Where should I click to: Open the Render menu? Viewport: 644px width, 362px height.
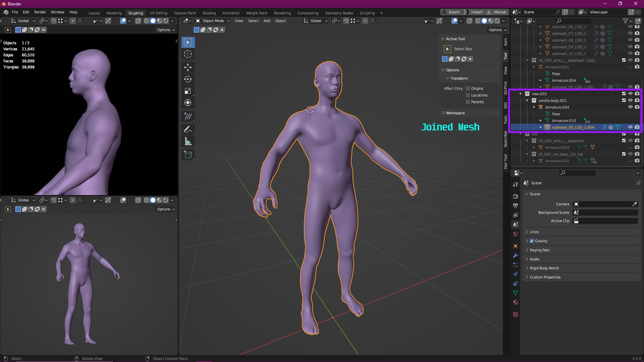[x=40, y=12]
